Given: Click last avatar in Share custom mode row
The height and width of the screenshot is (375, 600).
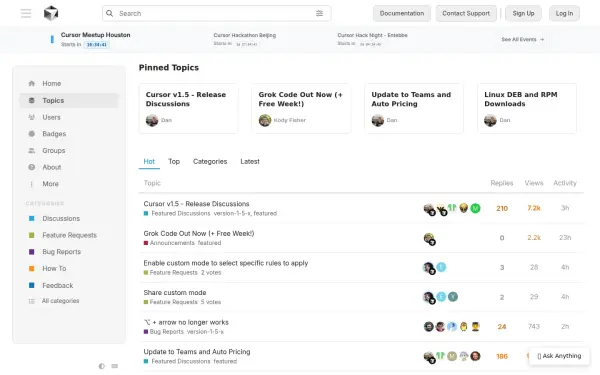Looking at the screenshot, I should coord(453,297).
